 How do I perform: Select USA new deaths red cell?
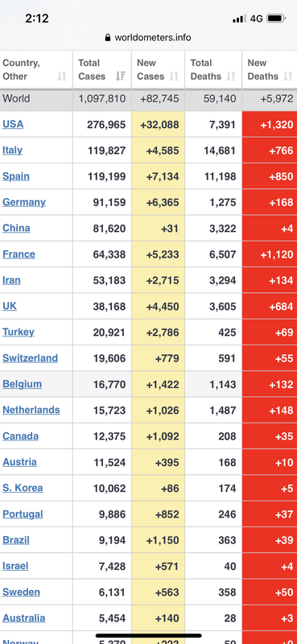click(270, 125)
